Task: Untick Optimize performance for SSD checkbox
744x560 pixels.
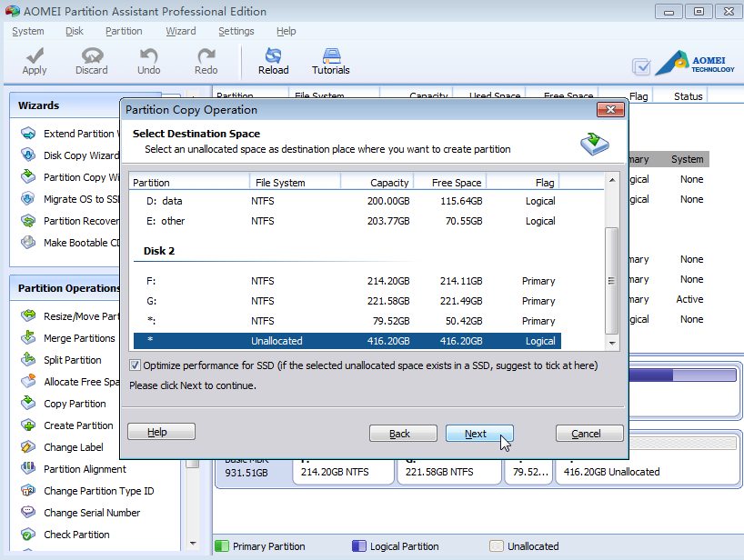Action: pos(136,365)
